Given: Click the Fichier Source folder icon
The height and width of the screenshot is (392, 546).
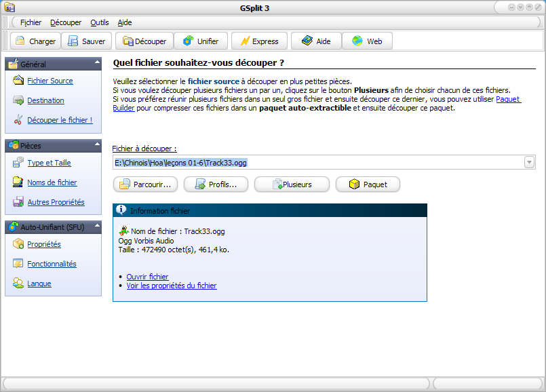Looking at the screenshot, I should (18, 80).
